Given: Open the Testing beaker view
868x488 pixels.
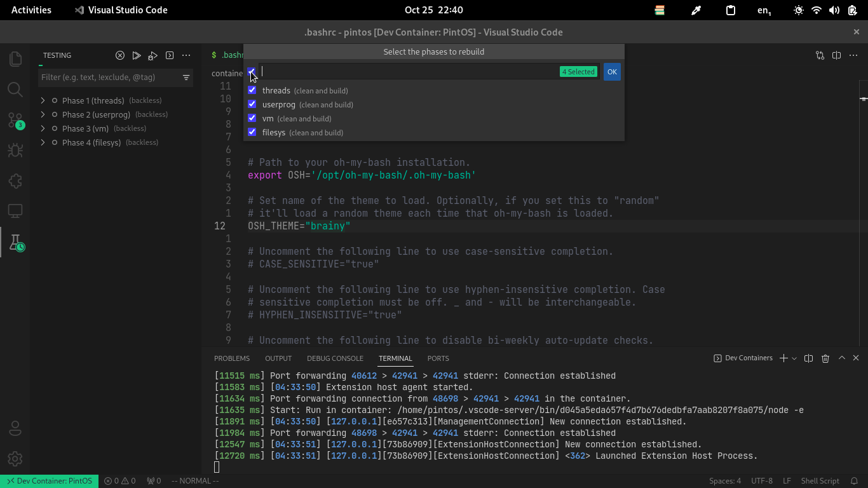Looking at the screenshot, I should click(15, 242).
